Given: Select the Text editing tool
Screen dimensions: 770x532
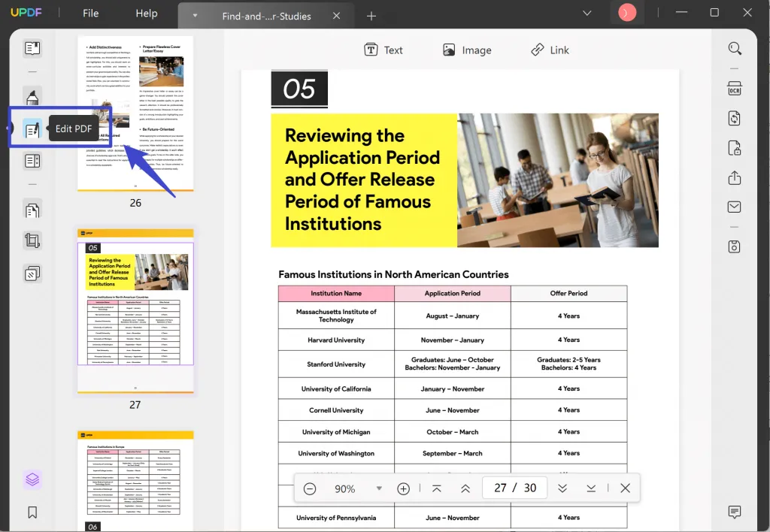Looking at the screenshot, I should pyautogui.click(x=383, y=50).
